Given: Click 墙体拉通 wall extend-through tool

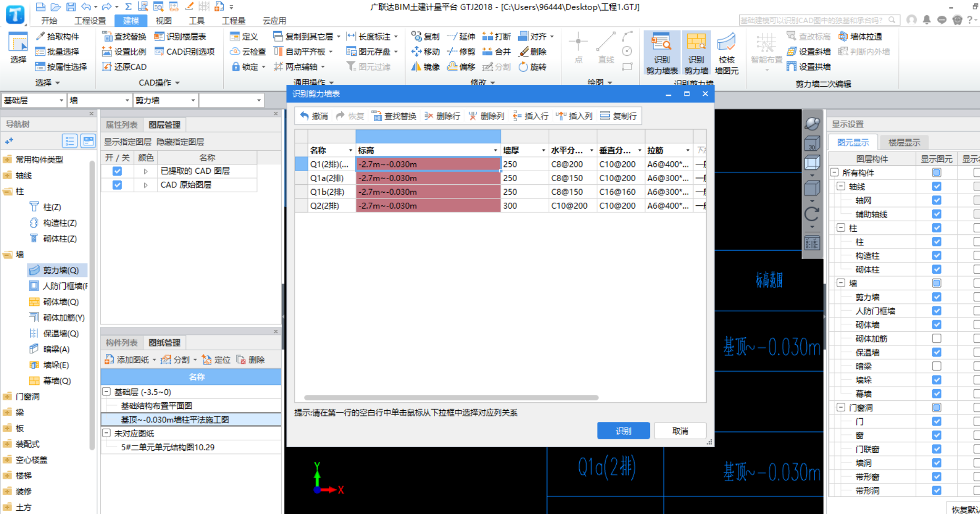Looking at the screenshot, I should click(860, 36).
